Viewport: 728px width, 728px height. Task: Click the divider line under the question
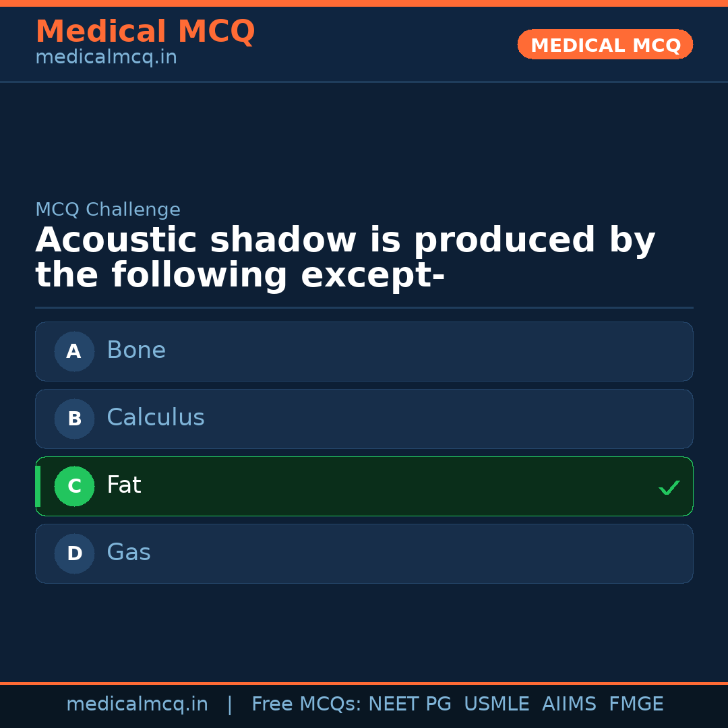tap(364, 308)
